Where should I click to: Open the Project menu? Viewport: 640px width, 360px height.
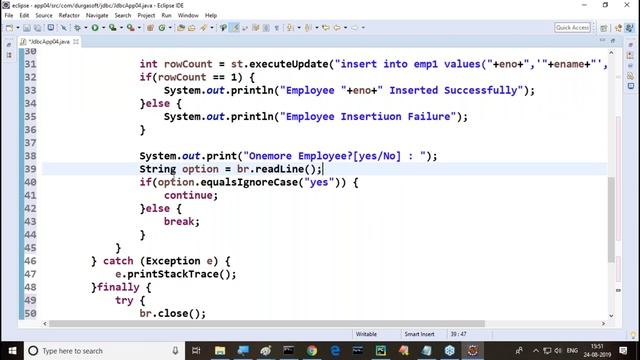coord(146,16)
